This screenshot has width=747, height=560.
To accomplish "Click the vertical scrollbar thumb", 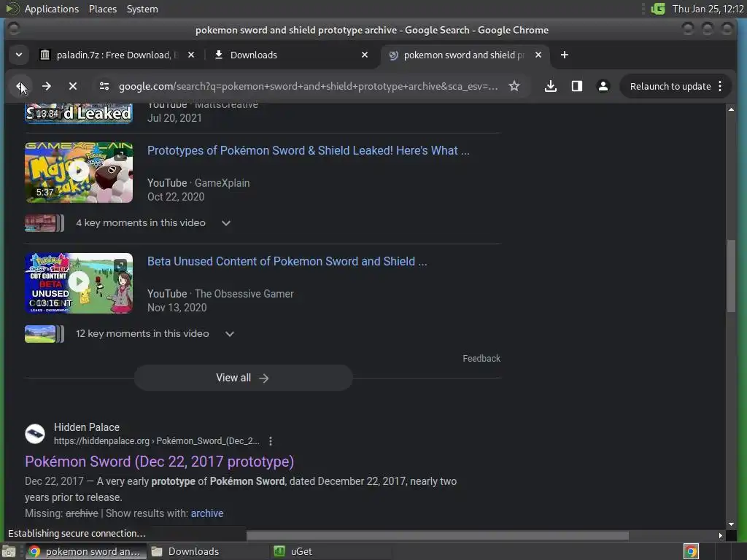I will click(731, 275).
